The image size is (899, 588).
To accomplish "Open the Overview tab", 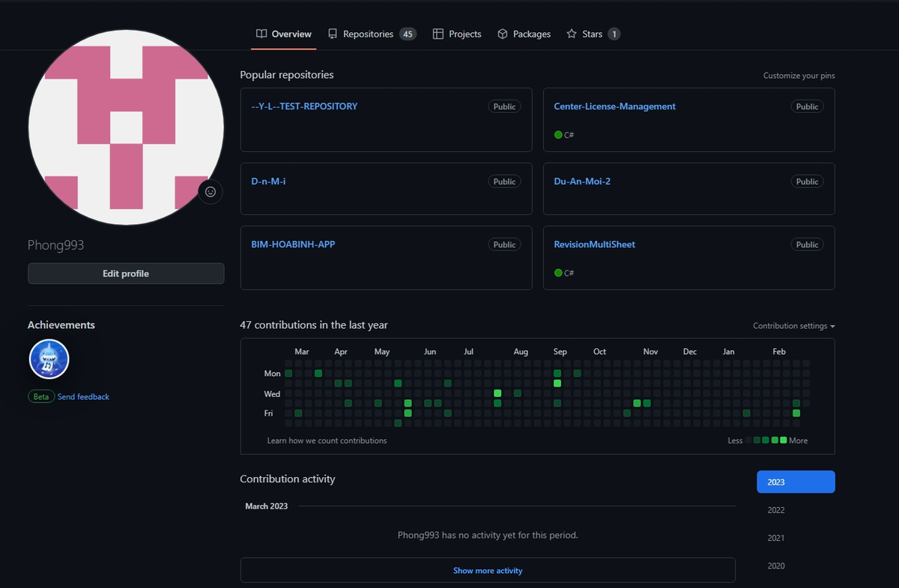I will coord(283,34).
